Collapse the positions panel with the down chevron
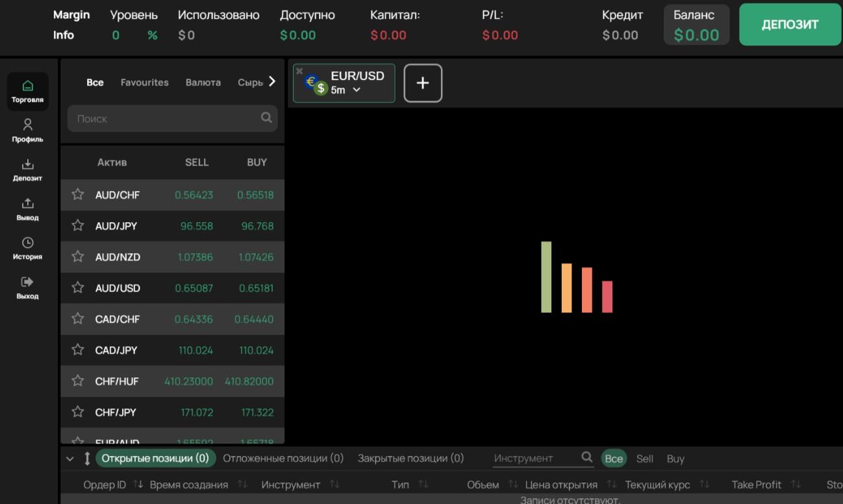 (70, 459)
